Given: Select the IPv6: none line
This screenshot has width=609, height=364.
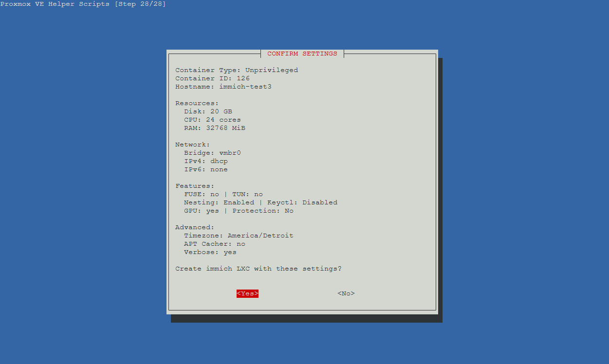Looking at the screenshot, I should tap(206, 169).
